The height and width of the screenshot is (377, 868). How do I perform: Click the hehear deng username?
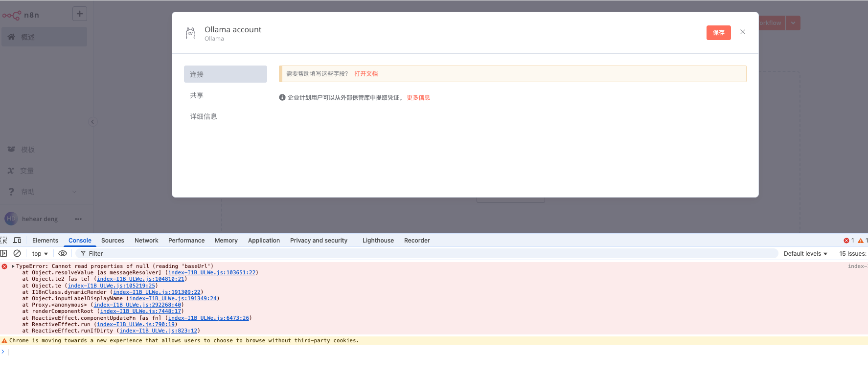(x=40, y=219)
